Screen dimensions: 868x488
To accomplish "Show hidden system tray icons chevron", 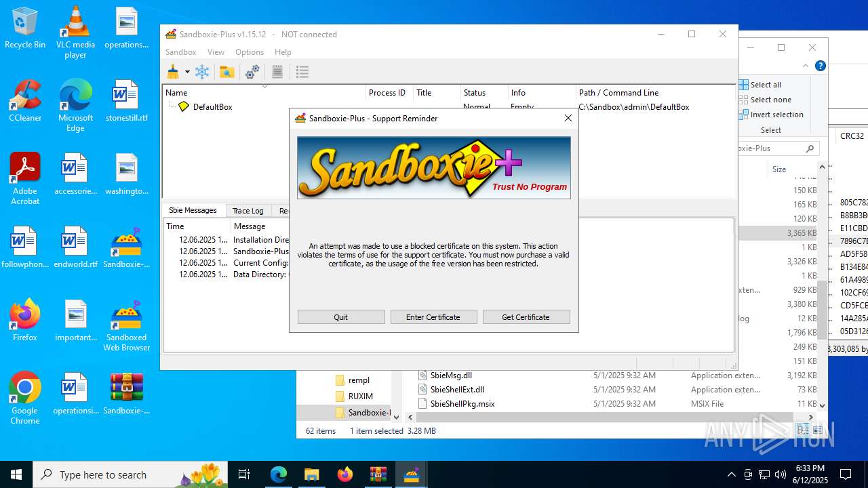I will tap(731, 474).
